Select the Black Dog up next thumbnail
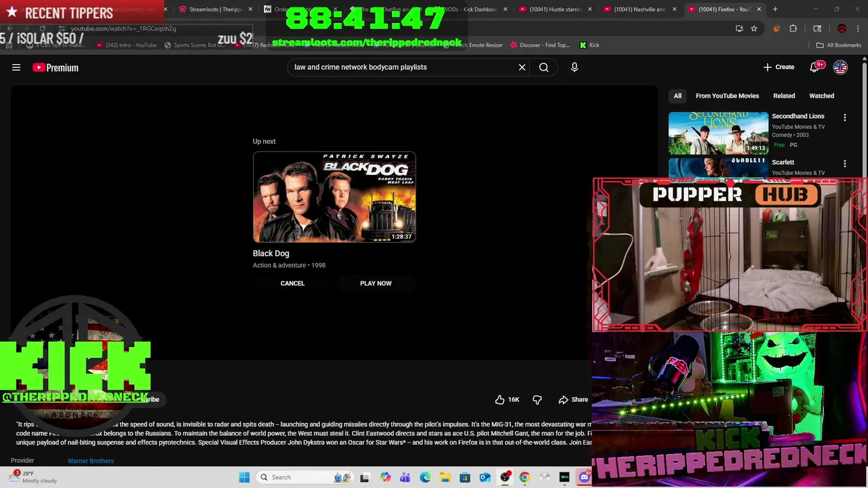 click(334, 197)
